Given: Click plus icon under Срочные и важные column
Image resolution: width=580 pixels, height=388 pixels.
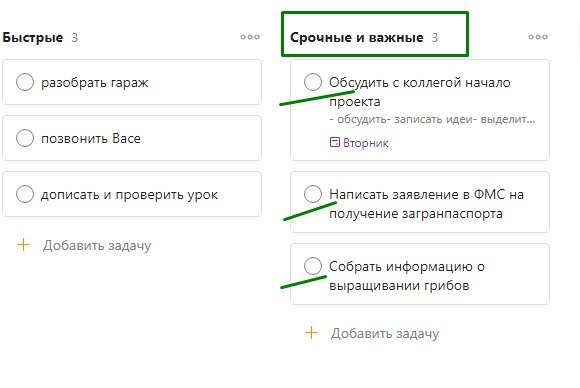Looking at the screenshot, I should tap(311, 333).
